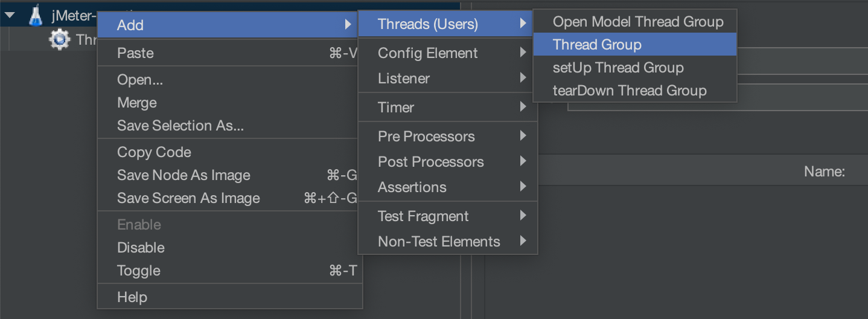Expand the Timer submenu
This screenshot has width=868, height=319.
[396, 108]
